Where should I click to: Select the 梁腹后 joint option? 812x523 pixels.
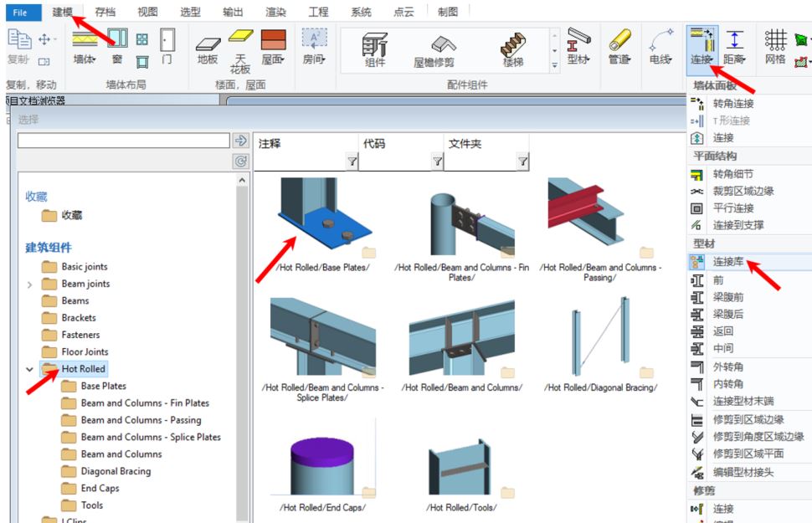pos(727,315)
